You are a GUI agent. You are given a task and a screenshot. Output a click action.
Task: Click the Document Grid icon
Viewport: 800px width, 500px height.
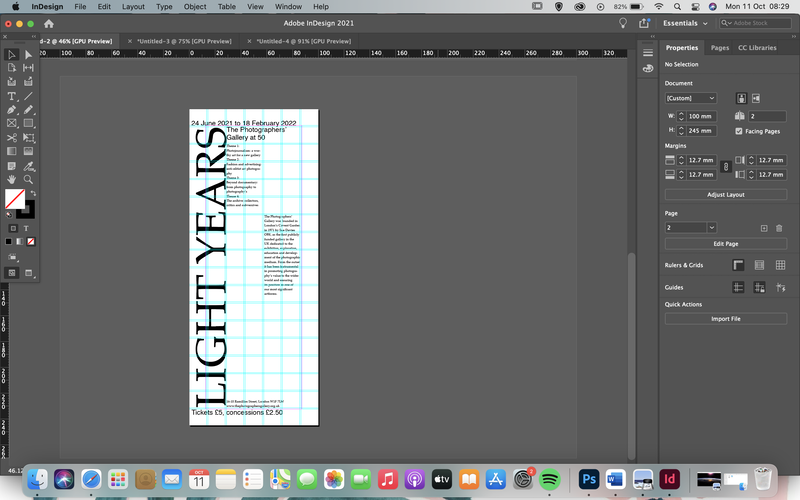click(x=780, y=265)
